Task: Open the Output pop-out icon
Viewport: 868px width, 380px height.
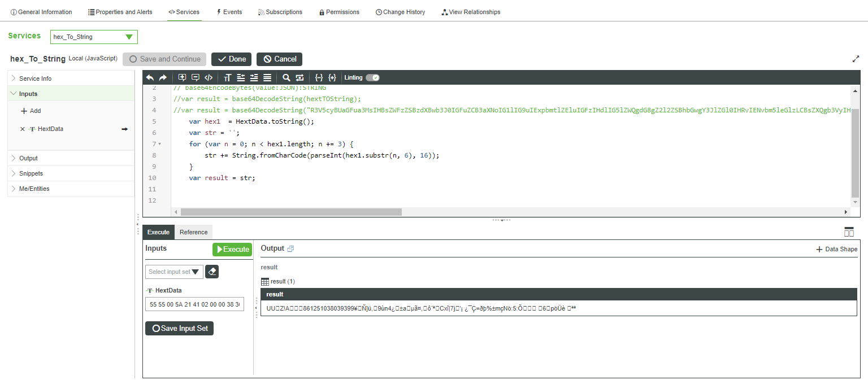Action: coord(292,248)
